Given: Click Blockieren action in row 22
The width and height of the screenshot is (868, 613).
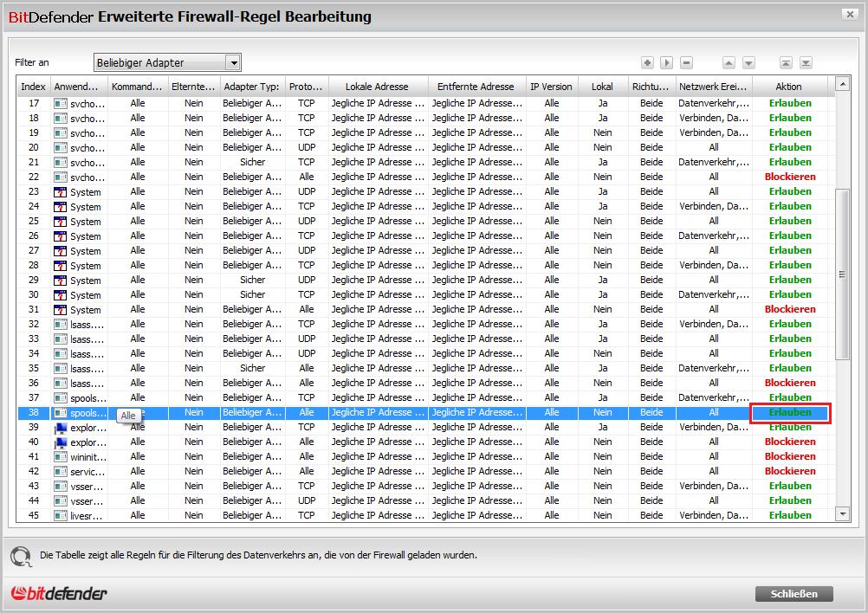Looking at the screenshot, I should [790, 177].
